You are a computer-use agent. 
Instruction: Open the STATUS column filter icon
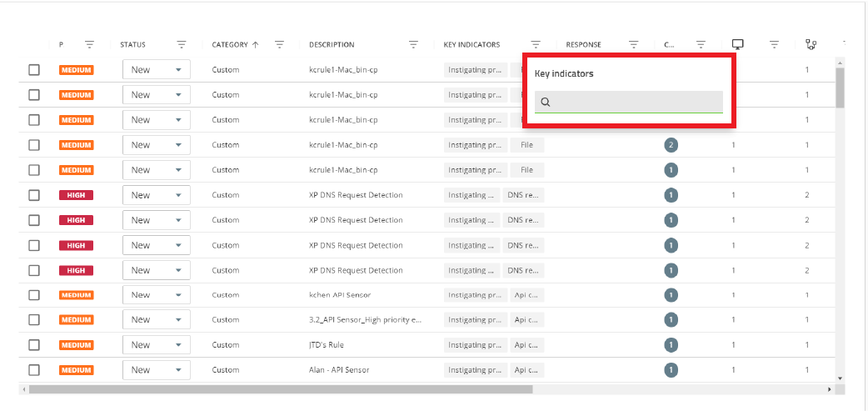[182, 45]
